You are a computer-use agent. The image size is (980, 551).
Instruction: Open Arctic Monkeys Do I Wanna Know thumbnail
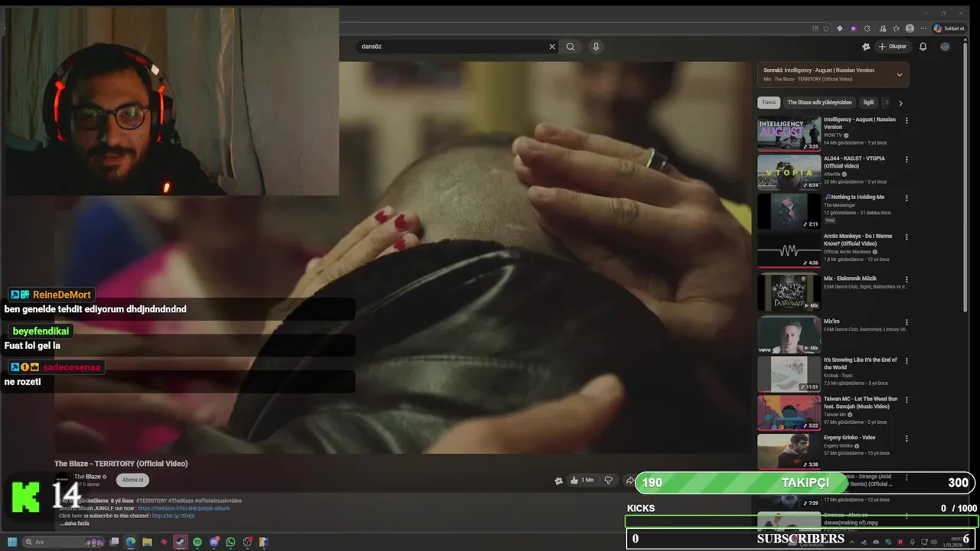point(789,250)
